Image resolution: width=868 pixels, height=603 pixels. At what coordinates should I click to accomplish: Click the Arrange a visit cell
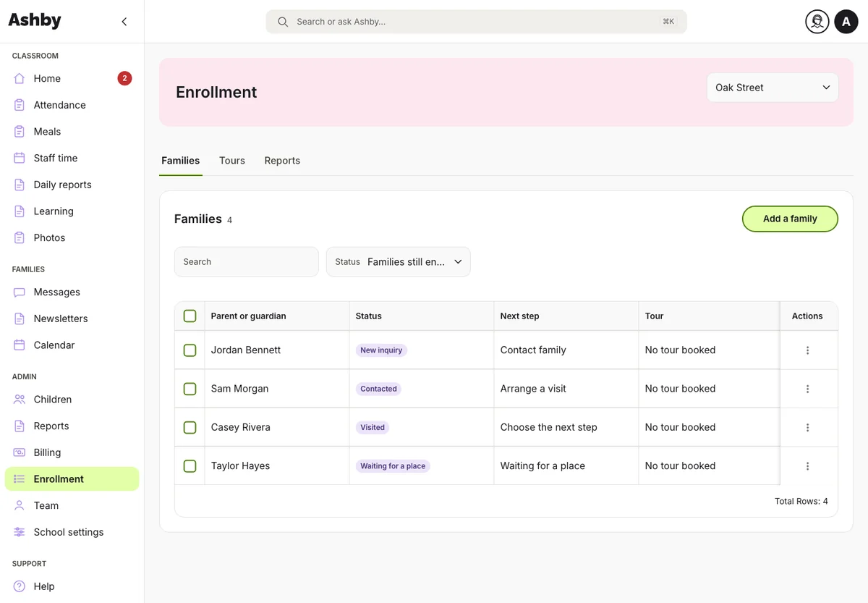[x=566, y=389]
